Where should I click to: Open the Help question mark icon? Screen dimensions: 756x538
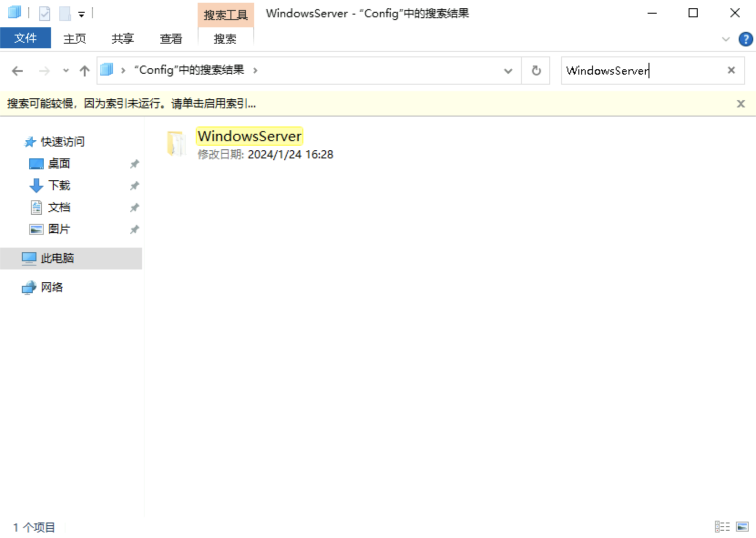746,39
